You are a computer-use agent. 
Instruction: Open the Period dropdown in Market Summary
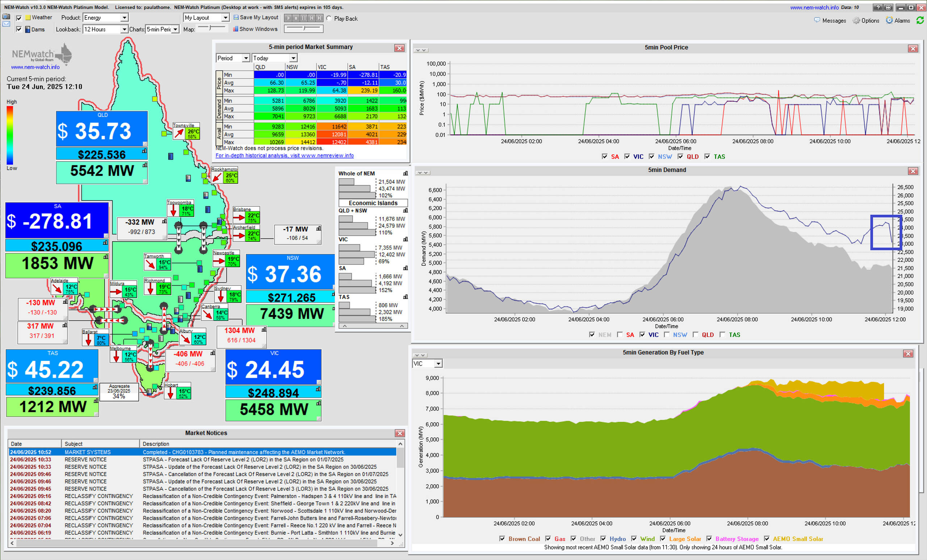(233, 58)
